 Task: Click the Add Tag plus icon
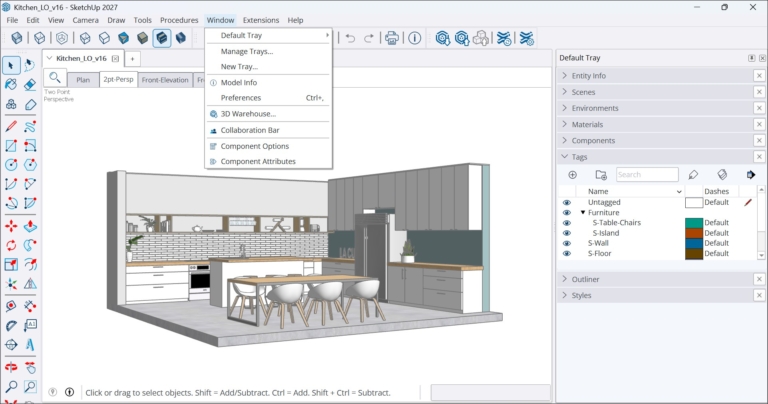tap(573, 175)
